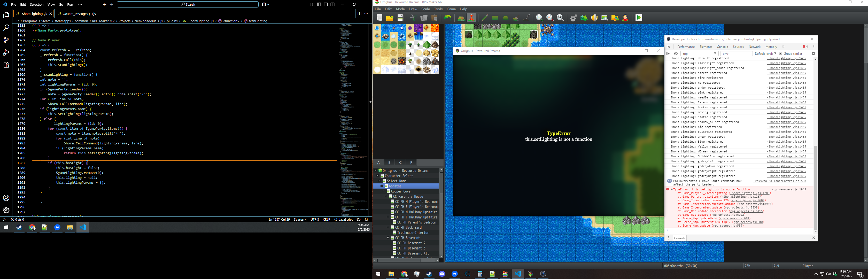
Task: Collapse Gonatha map tree node
Action: point(382,186)
